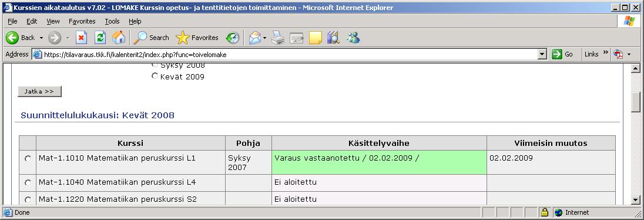Image resolution: width=644 pixels, height=220 pixels.
Task: Select the Kevät 2009 radio button
Action: click(155, 76)
